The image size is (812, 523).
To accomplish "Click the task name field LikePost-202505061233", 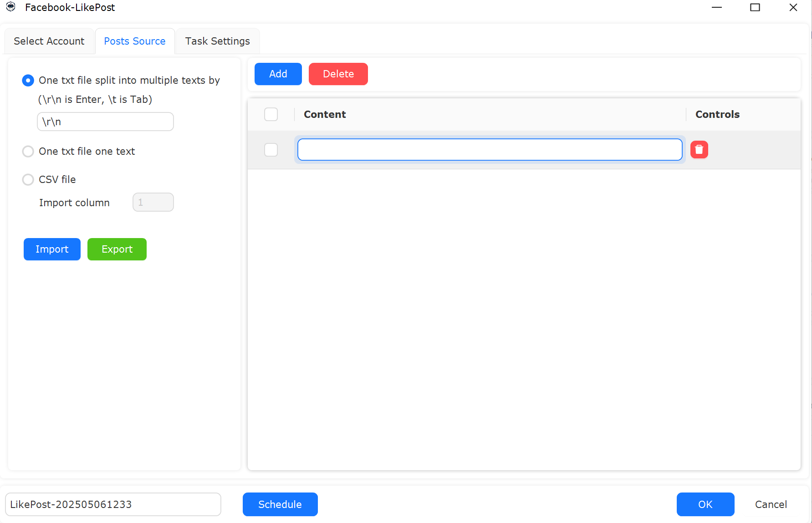I will 113,504.
